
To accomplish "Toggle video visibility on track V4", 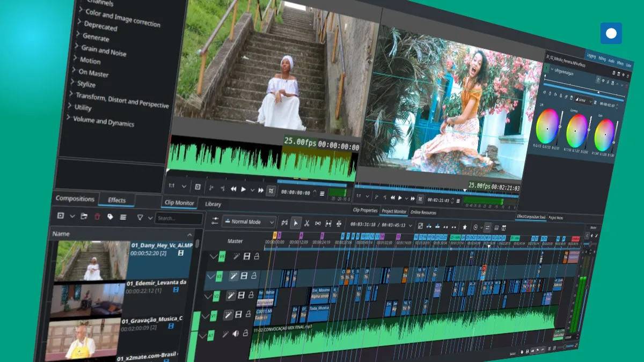I will tap(246, 257).
